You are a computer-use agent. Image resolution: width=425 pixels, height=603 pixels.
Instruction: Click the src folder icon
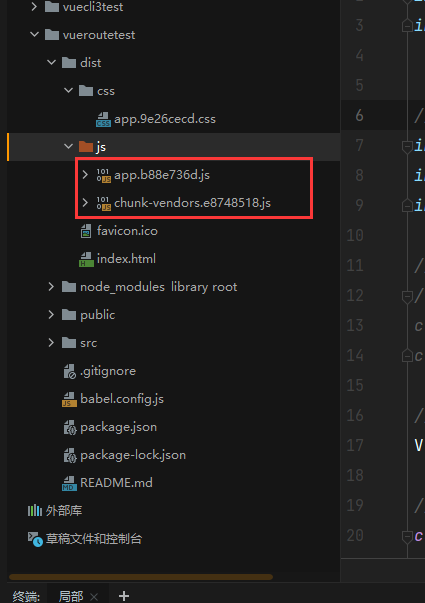pyautogui.click(x=69, y=343)
